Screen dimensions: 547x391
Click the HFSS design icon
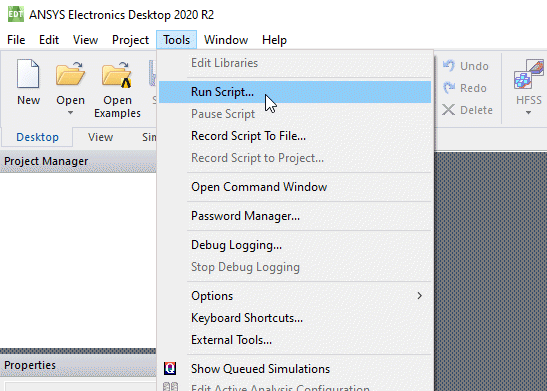(529, 74)
